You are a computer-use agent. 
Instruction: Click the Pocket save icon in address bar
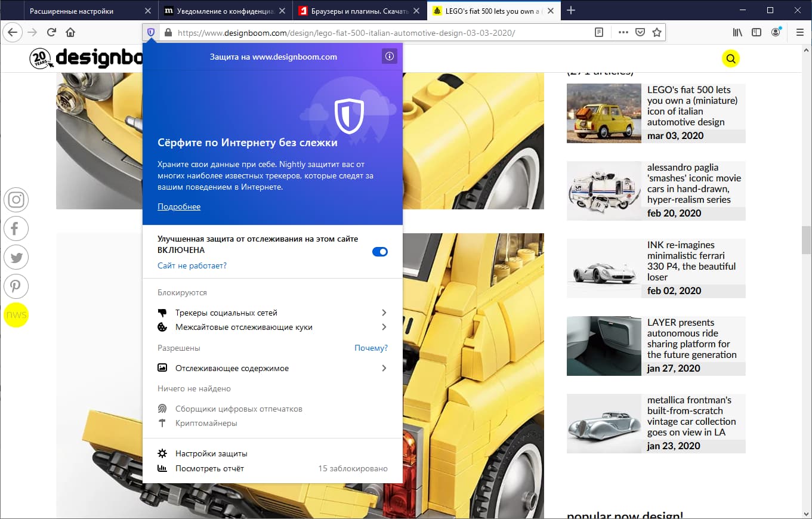[x=640, y=33]
